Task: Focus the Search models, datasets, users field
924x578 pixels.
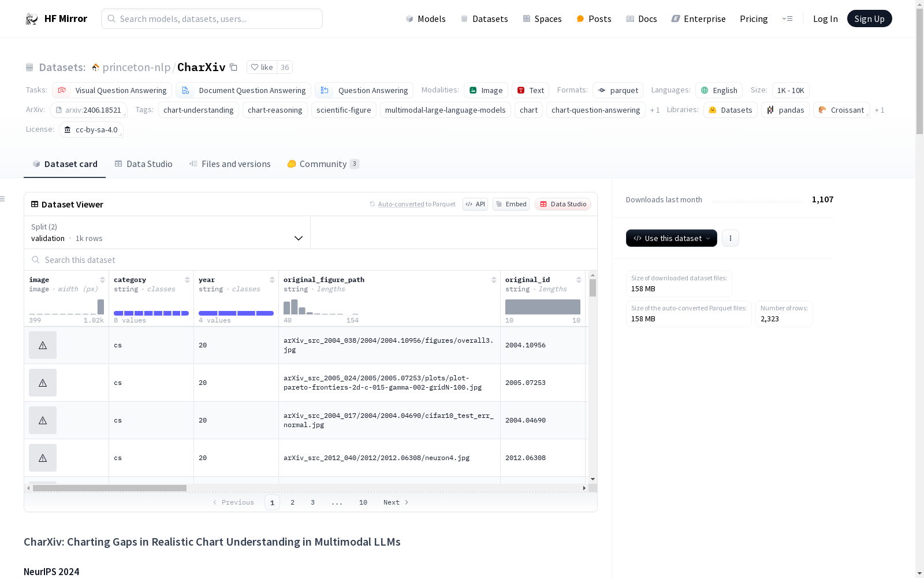Action: tap(212, 18)
